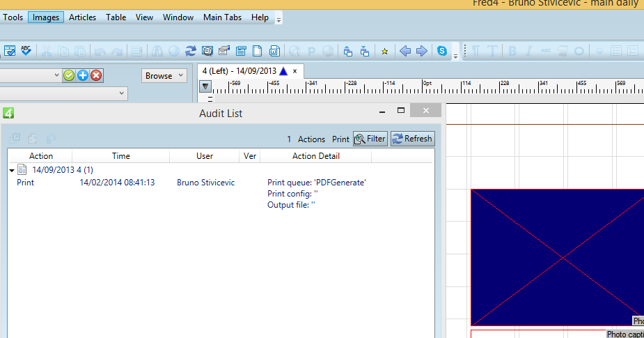Click the Skype icon in toolbar
The image size is (644, 338).
(442, 51)
